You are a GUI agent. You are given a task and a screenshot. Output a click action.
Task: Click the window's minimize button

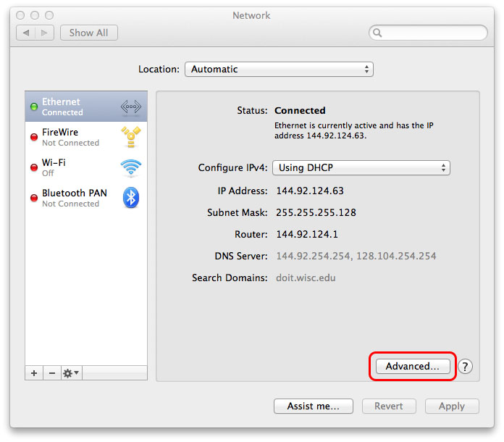click(35, 15)
